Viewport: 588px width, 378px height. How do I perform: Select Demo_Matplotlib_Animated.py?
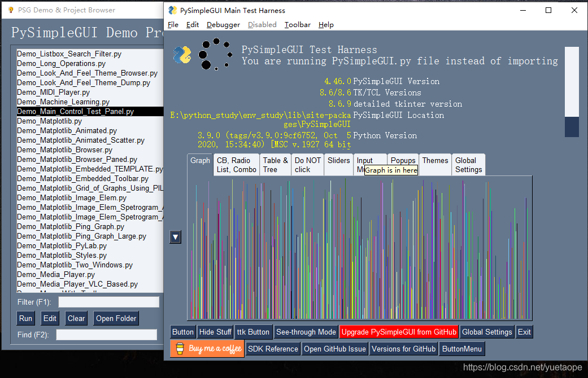90,131
